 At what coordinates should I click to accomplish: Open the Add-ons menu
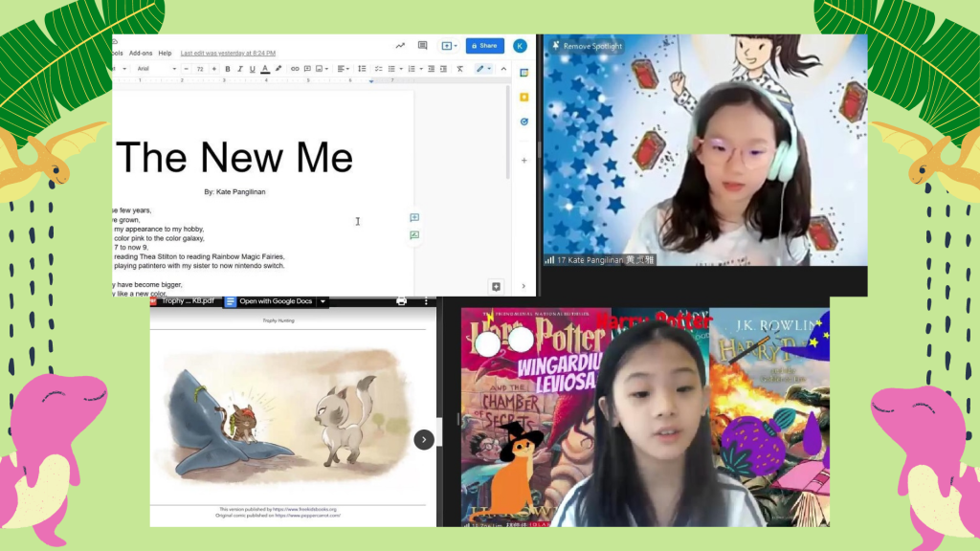click(x=141, y=54)
